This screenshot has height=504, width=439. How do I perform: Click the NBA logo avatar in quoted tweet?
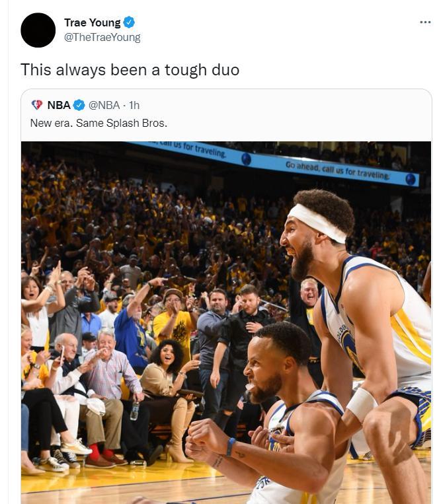pyautogui.click(x=37, y=105)
